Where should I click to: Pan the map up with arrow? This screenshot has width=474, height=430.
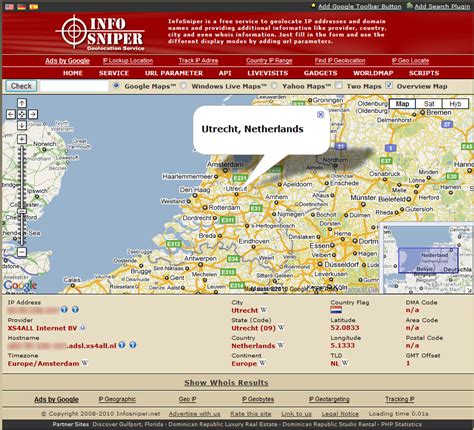coord(22,103)
